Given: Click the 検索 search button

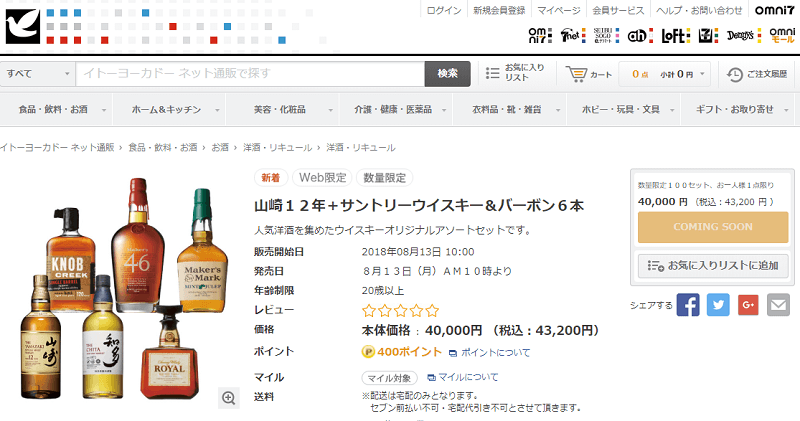Looking at the screenshot, I should click(x=447, y=74).
